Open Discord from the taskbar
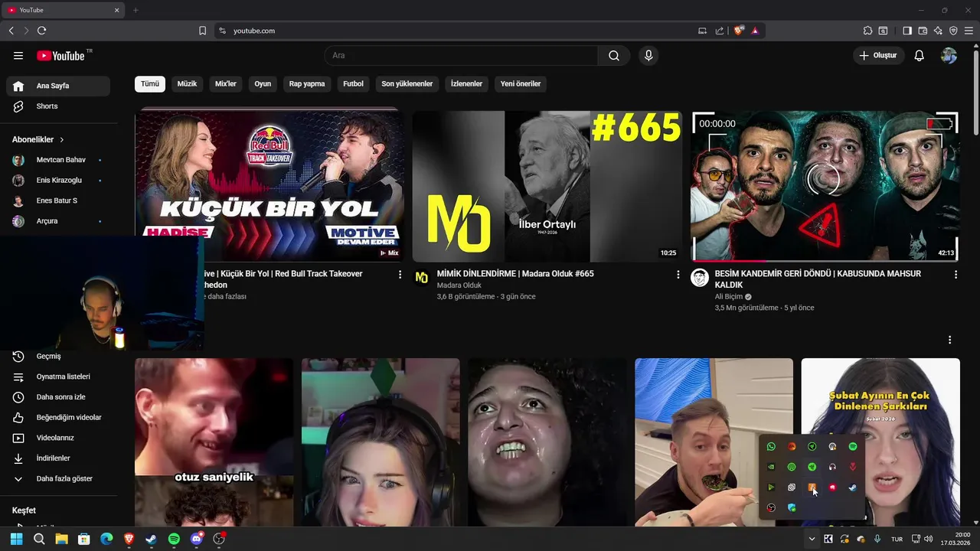 pos(196,539)
